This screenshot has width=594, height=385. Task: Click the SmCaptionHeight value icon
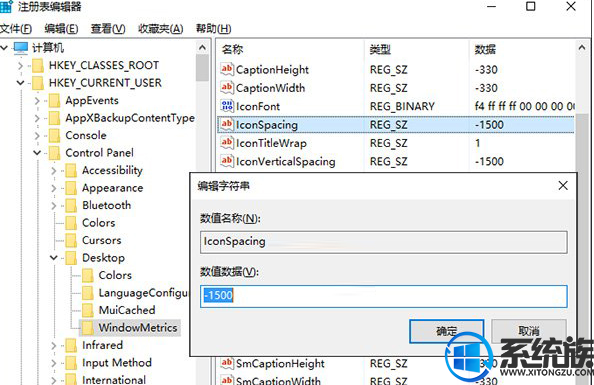click(x=227, y=363)
